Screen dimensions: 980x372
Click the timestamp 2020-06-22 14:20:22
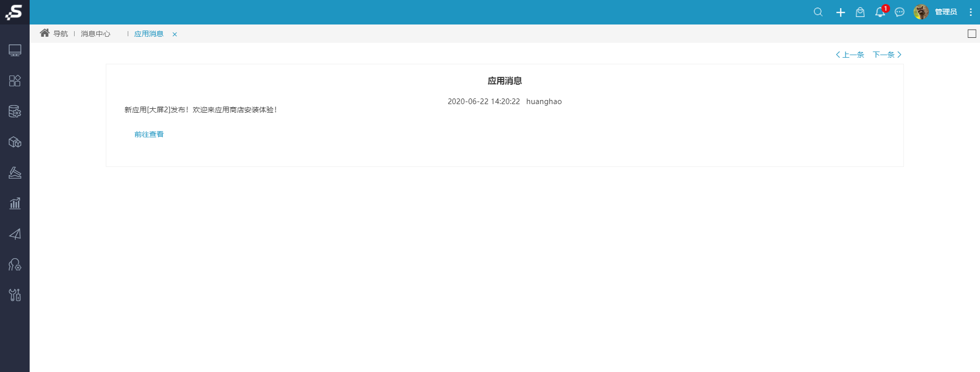coord(484,102)
